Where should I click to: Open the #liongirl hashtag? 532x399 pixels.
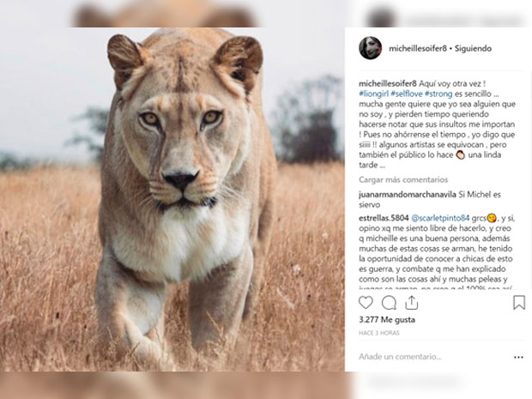[x=373, y=94]
